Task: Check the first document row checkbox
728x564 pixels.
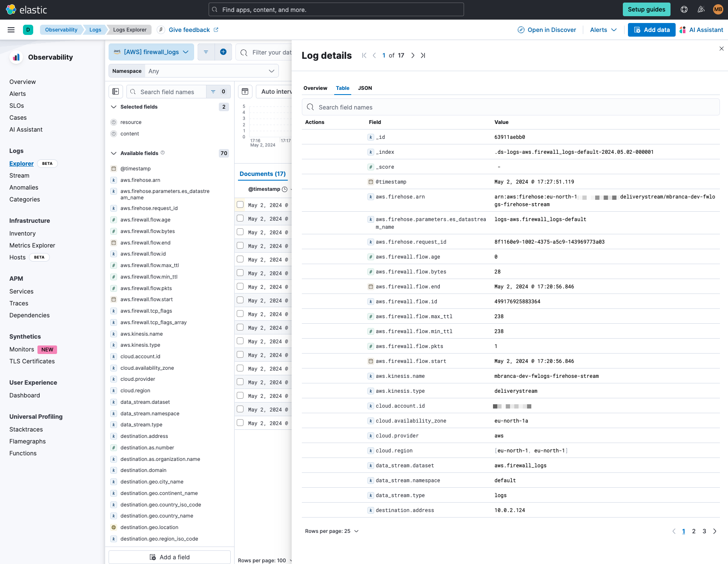Action: click(x=240, y=204)
